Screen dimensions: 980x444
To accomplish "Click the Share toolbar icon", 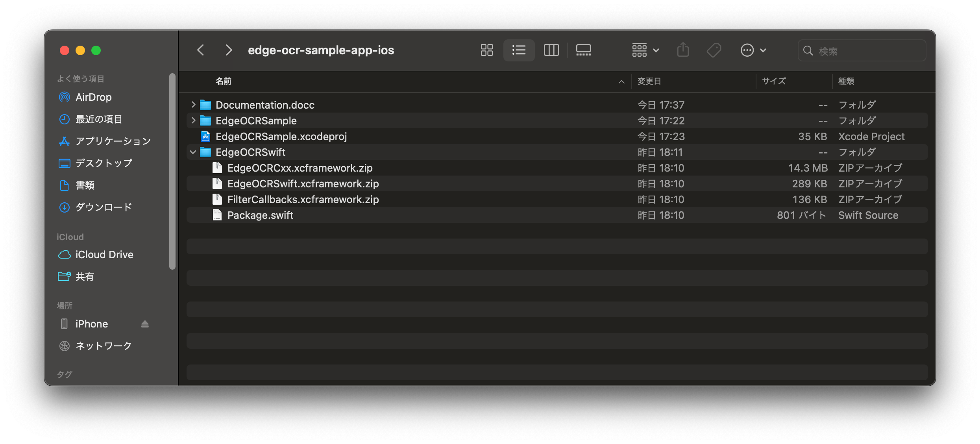I will click(x=683, y=50).
